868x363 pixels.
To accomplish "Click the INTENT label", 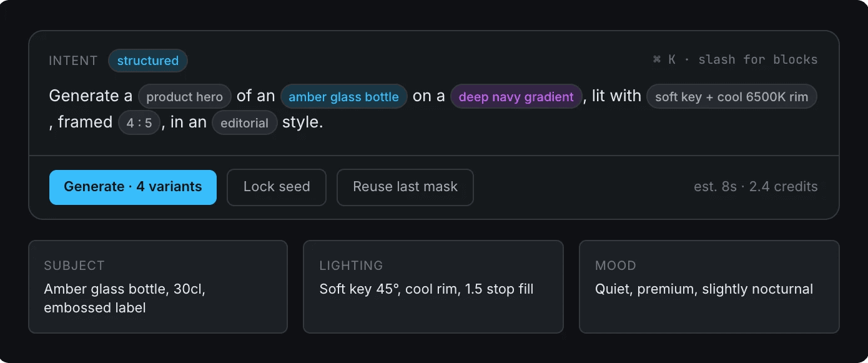I will pyautogui.click(x=73, y=61).
